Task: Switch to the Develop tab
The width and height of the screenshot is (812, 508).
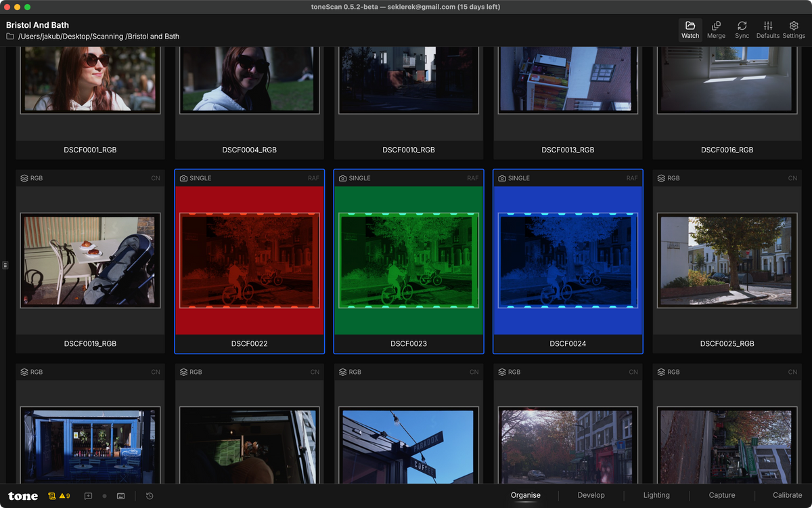Action: (x=591, y=495)
